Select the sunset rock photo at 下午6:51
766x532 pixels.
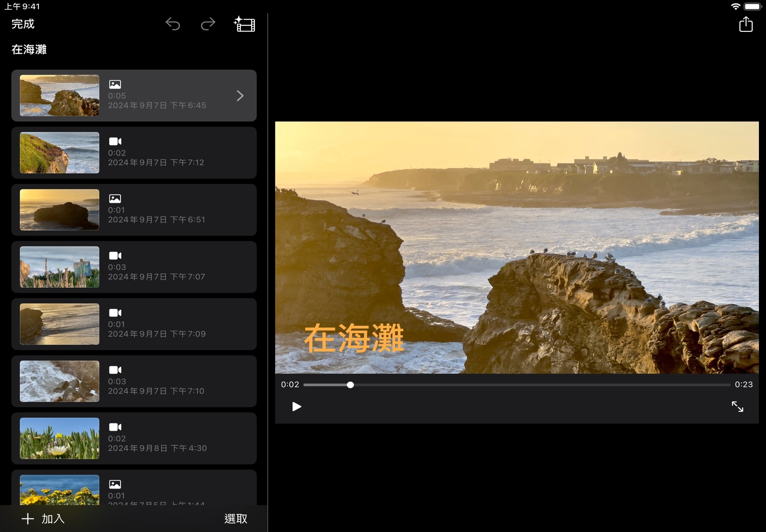[134, 210]
